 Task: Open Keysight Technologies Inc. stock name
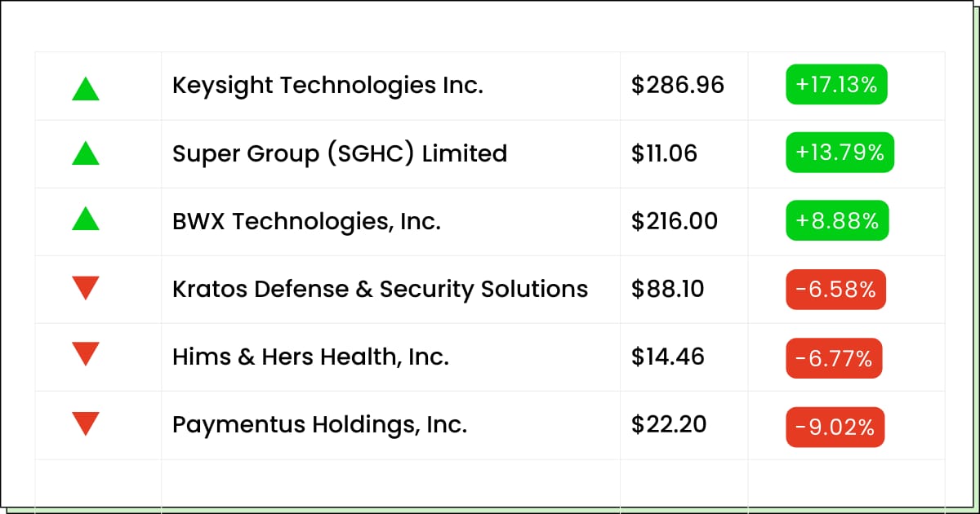point(327,86)
